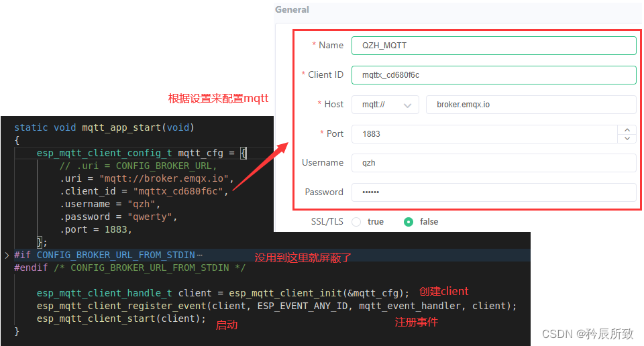The width and height of the screenshot is (644, 346).
Task: Click the .password = "qwerty" code line
Action: click(x=119, y=217)
